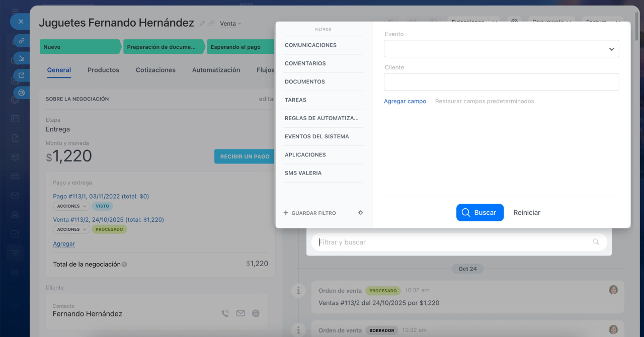Open the Venta pipeline dropdown

click(230, 24)
